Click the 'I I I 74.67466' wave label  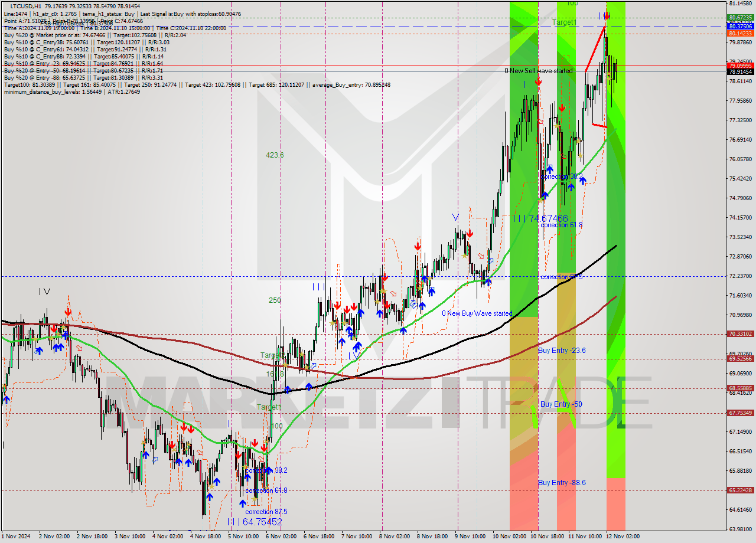pos(540,218)
